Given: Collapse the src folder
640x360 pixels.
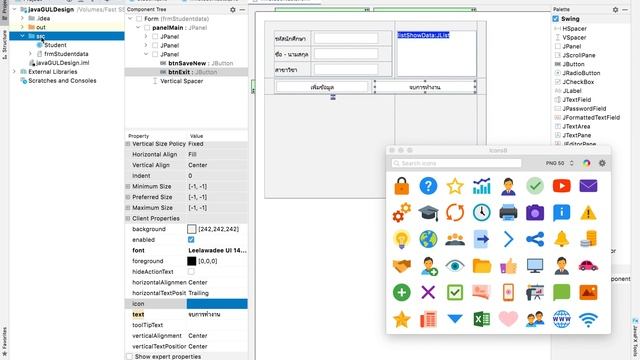Looking at the screenshot, I should click(x=22, y=36).
